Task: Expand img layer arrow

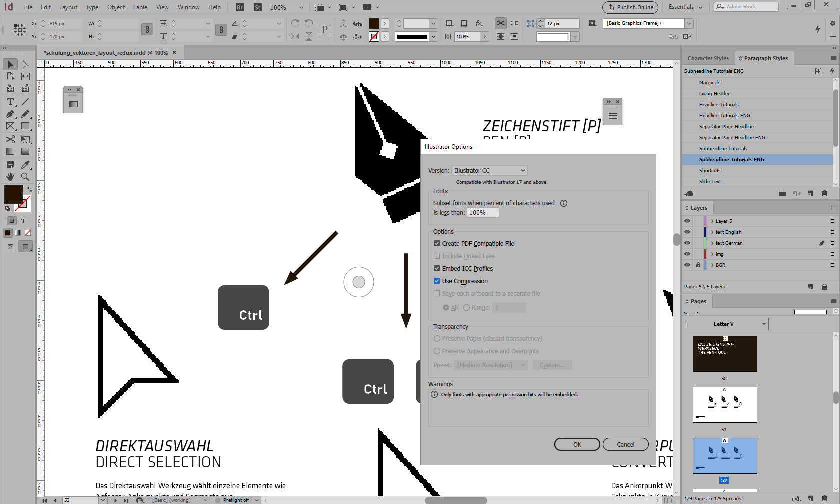Action: pyautogui.click(x=712, y=254)
